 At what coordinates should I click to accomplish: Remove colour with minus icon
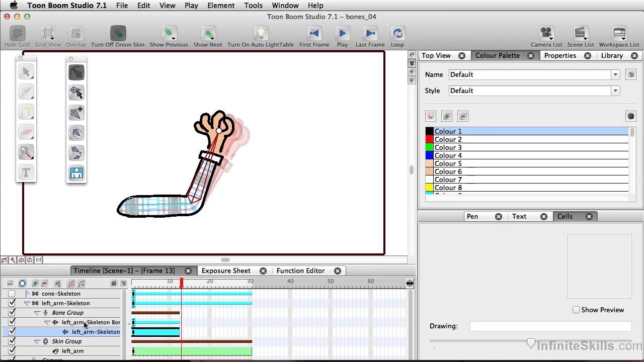pos(463,116)
